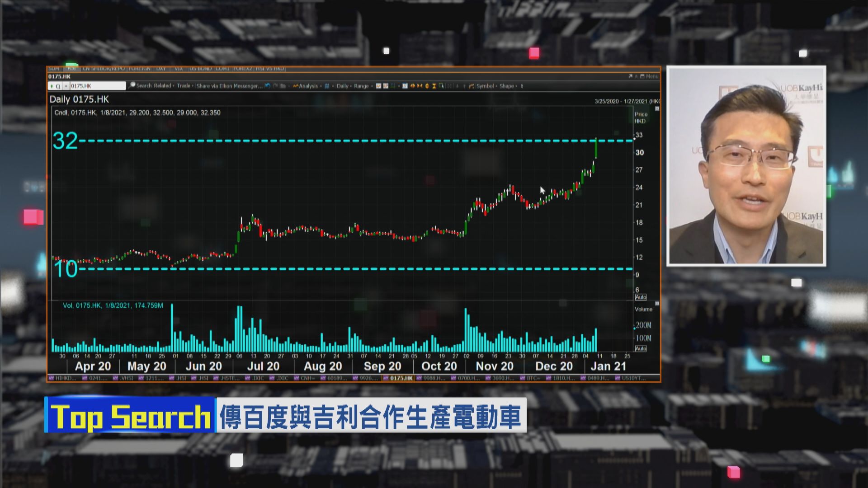
Task: Select the 0700.H bottom tab
Action: point(468,378)
